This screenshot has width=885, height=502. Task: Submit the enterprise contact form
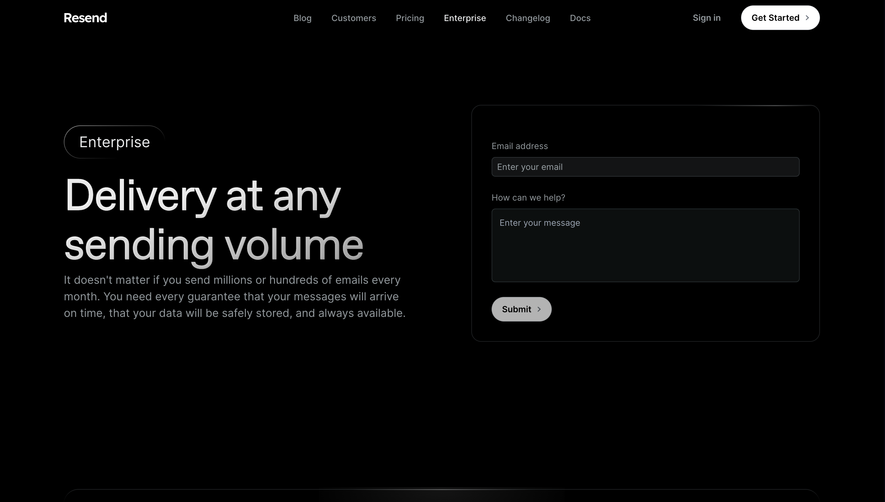521,309
